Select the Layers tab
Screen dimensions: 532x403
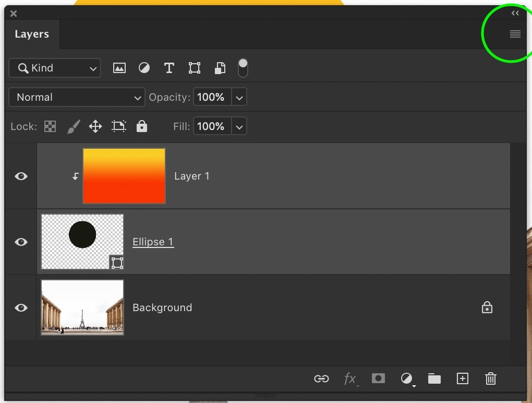pyautogui.click(x=32, y=34)
